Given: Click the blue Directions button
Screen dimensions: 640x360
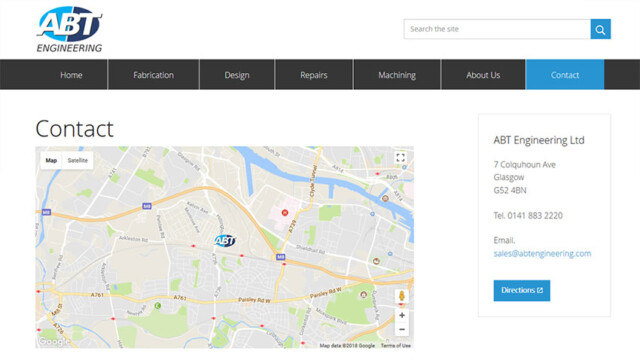Looking at the screenshot, I should tap(522, 290).
